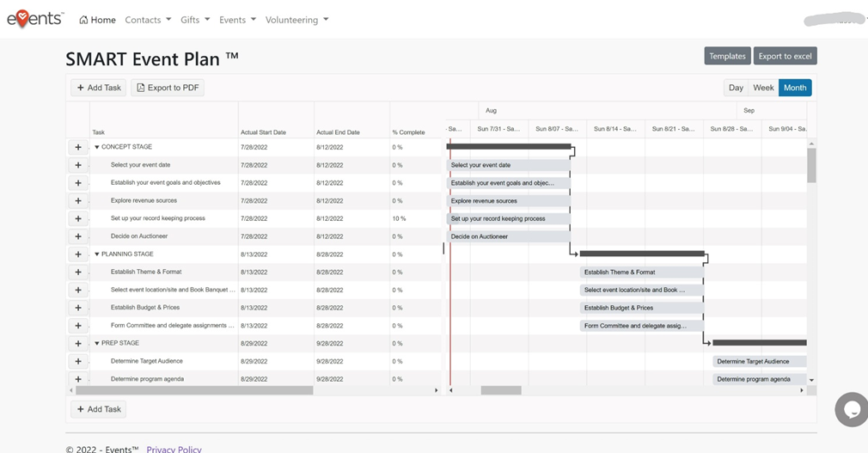Viewport: 868px width, 453px height.
Task: Open the Volunteering menu
Action: click(296, 20)
